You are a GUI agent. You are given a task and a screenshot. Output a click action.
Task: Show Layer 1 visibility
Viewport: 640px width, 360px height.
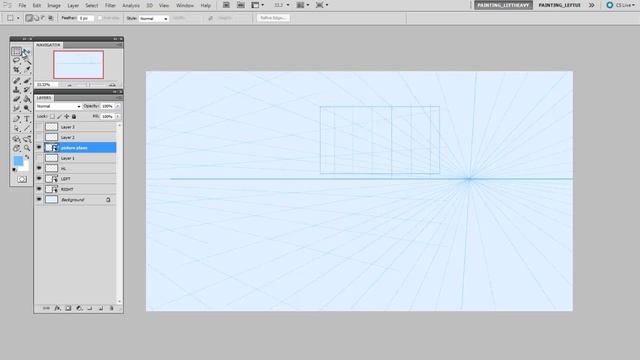(x=39, y=158)
